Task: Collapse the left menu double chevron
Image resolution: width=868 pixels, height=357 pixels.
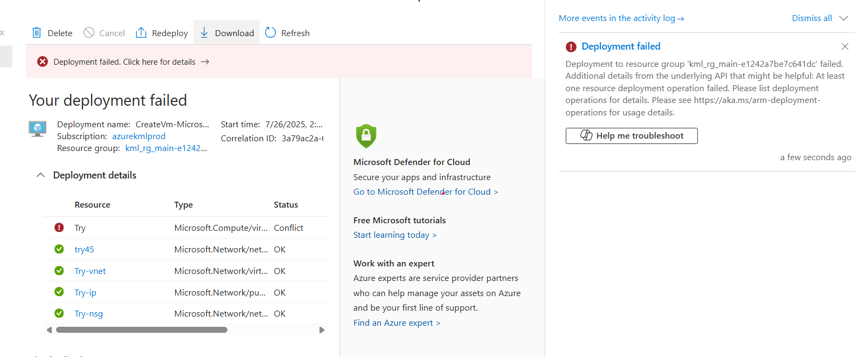Action: coord(2,33)
